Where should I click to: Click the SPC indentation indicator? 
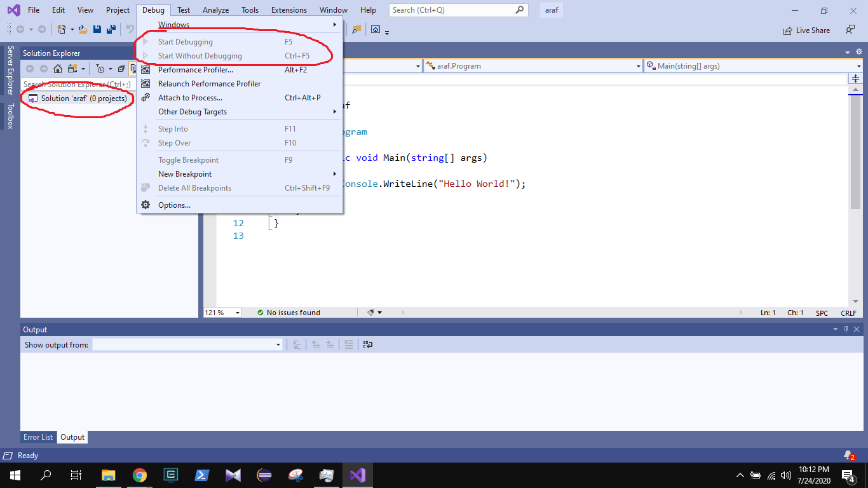822,313
